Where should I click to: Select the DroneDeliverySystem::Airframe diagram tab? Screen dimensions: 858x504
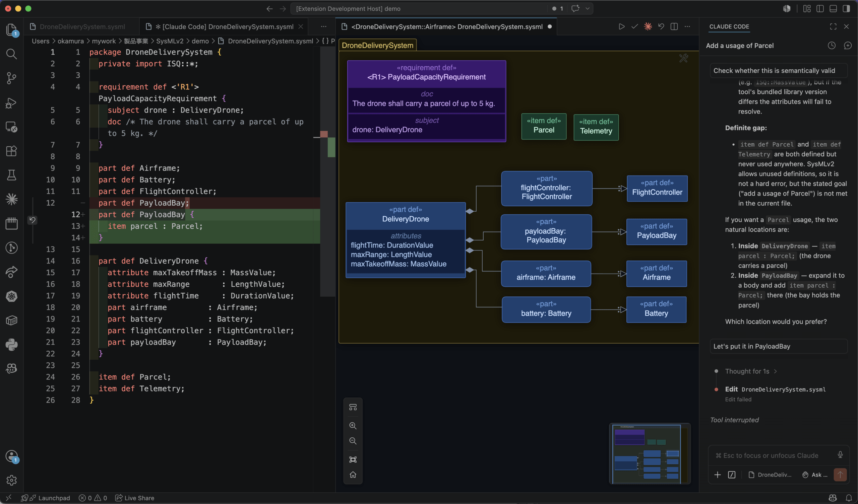[x=446, y=26]
